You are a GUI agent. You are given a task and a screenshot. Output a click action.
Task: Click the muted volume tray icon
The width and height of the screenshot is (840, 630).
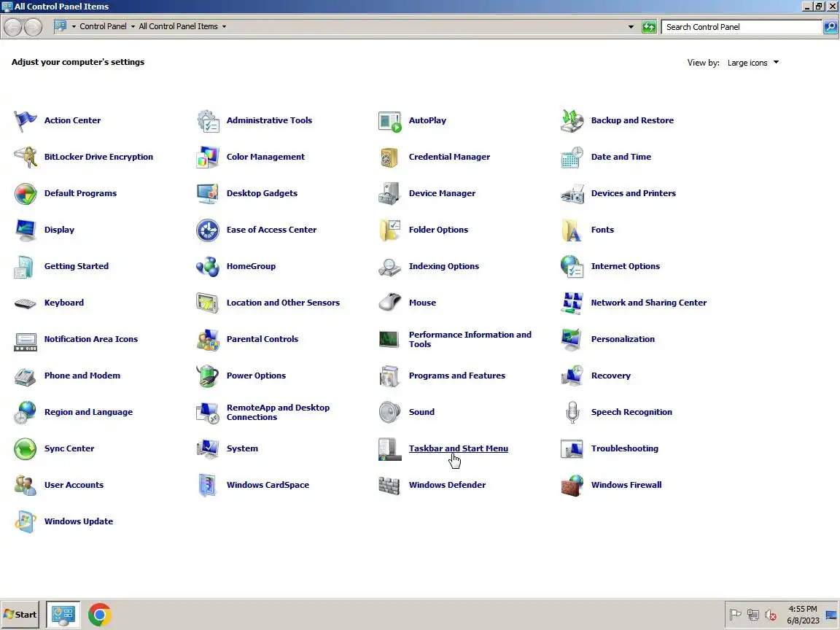click(770, 615)
